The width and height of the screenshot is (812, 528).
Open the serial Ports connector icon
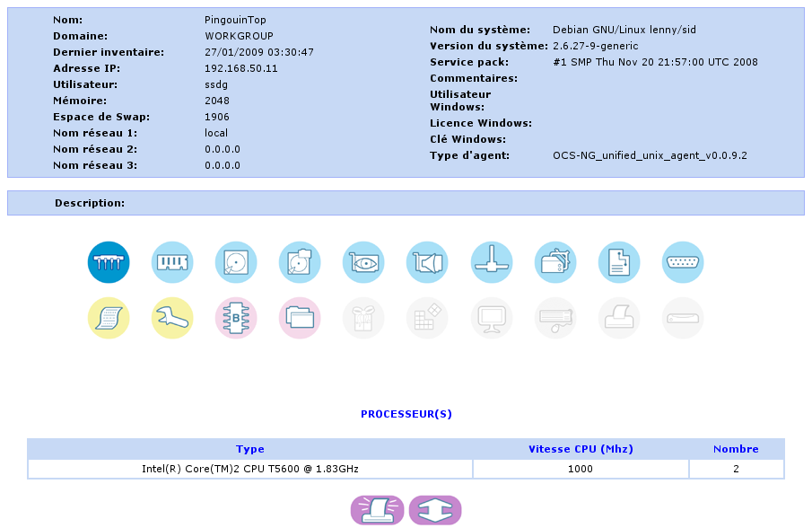click(x=683, y=262)
